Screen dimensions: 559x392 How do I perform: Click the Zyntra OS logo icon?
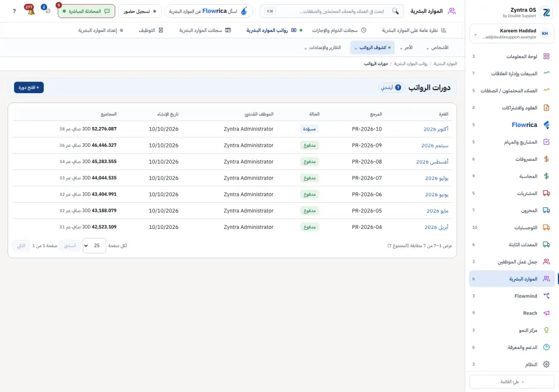pyautogui.click(x=546, y=12)
